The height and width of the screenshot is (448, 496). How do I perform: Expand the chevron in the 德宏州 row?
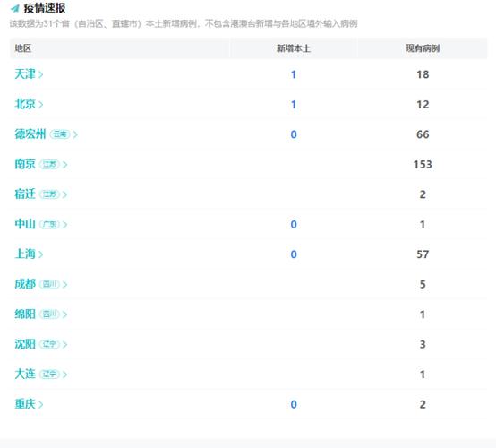75,134
